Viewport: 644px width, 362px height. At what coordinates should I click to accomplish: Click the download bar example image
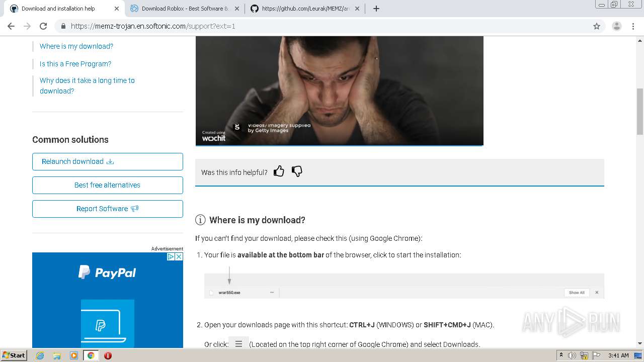[x=404, y=286]
